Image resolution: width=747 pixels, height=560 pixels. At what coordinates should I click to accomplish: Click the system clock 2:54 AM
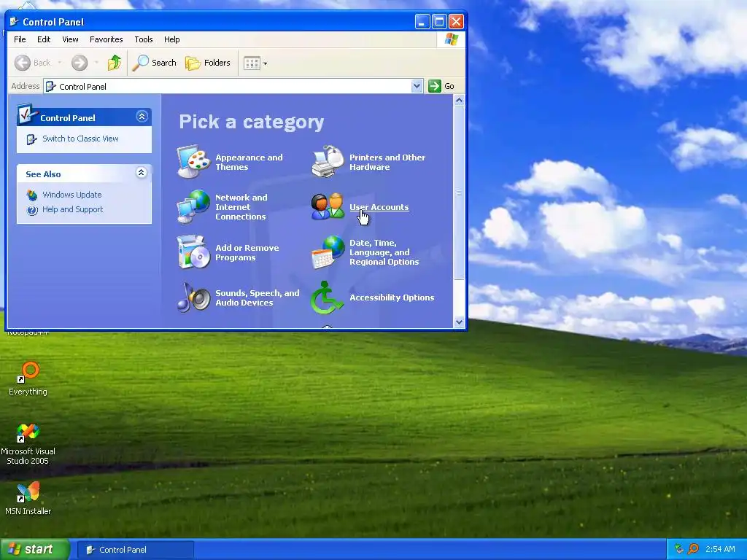tap(720, 549)
